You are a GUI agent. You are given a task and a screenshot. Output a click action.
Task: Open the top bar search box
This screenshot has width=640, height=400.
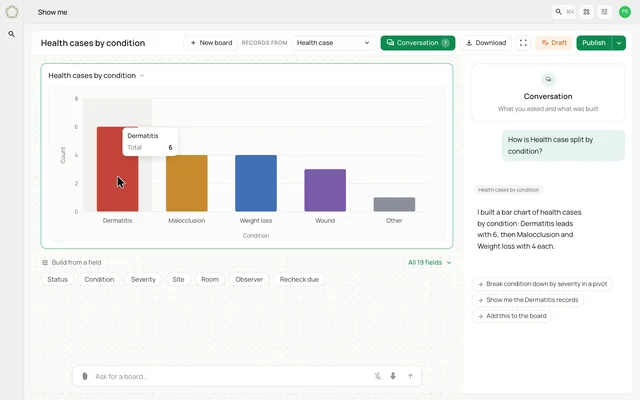(564, 12)
